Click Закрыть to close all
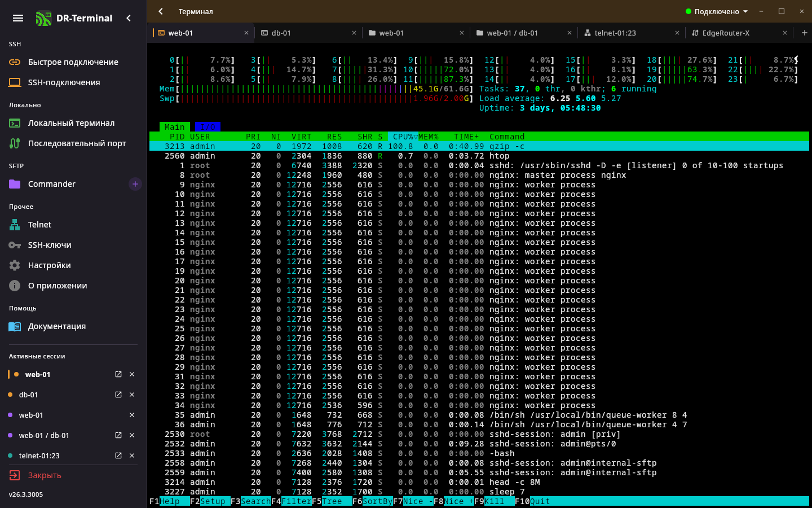 click(35, 475)
